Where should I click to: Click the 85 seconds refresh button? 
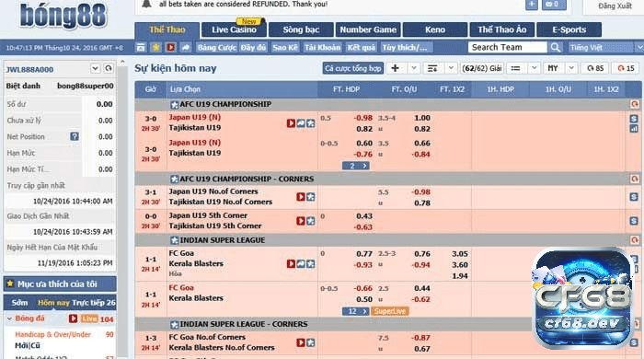click(x=595, y=68)
